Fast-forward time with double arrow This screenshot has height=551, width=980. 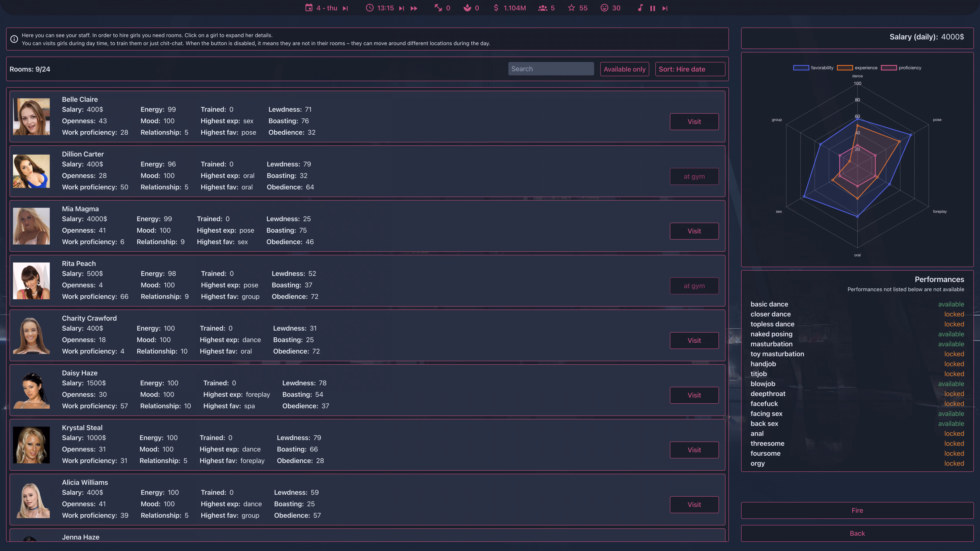(x=414, y=8)
